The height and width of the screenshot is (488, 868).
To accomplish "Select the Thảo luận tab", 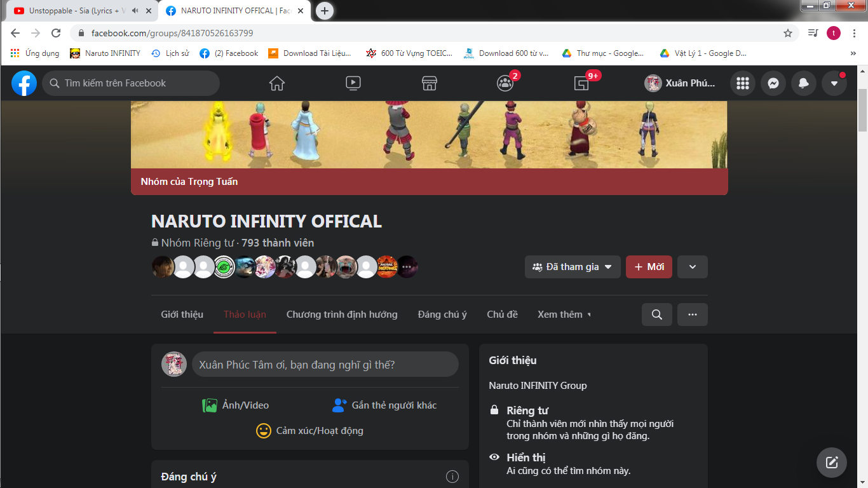I will point(245,315).
